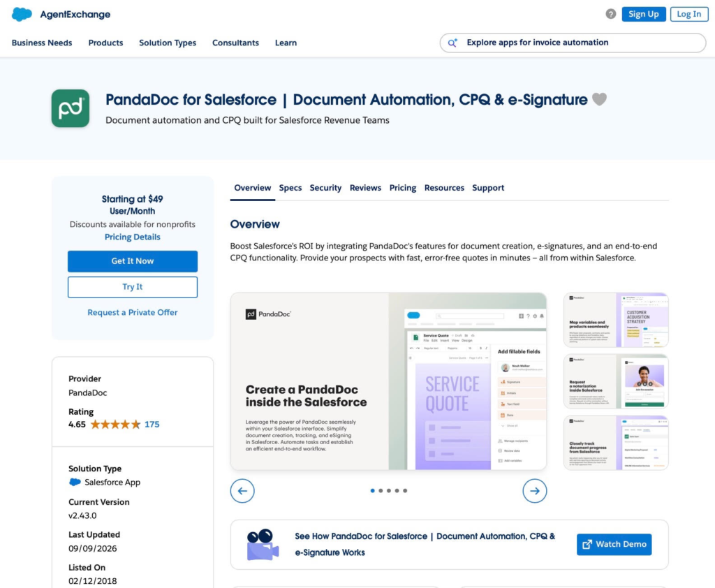Click the PandaDoc provider name

coord(87,392)
